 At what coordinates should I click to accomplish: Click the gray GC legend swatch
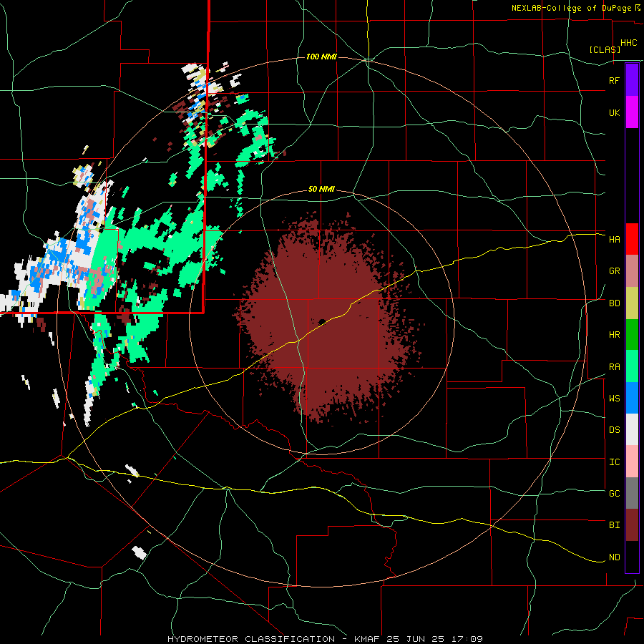632,493
